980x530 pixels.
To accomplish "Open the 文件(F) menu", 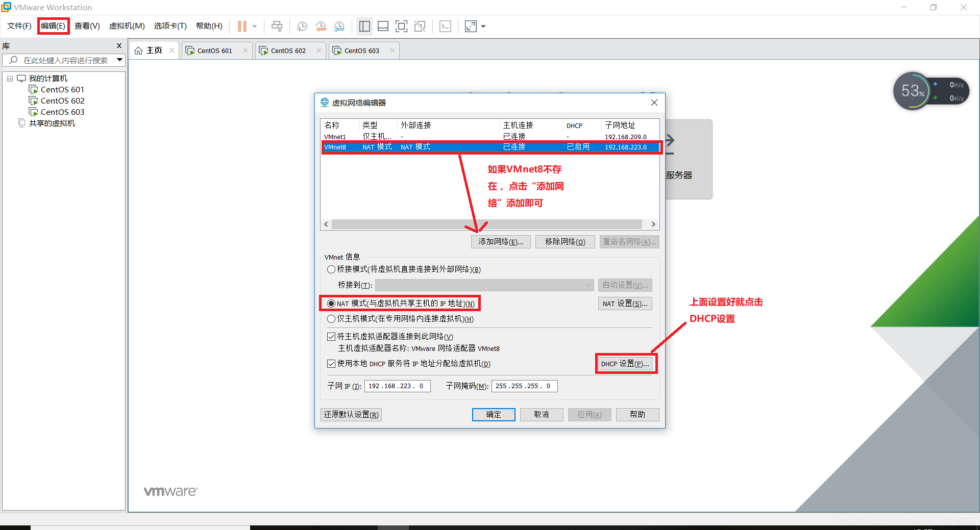I will coord(19,26).
